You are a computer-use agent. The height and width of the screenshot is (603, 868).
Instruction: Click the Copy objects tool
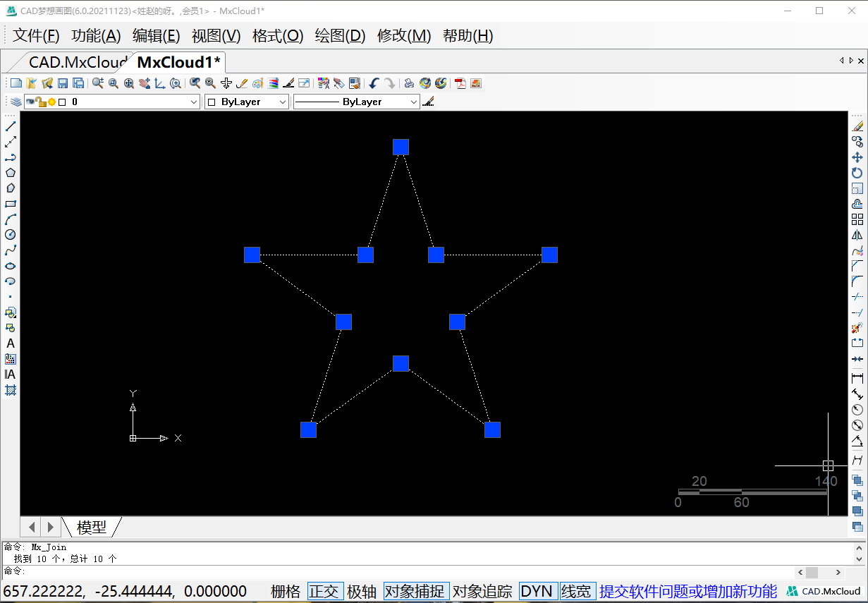pos(857,142)
